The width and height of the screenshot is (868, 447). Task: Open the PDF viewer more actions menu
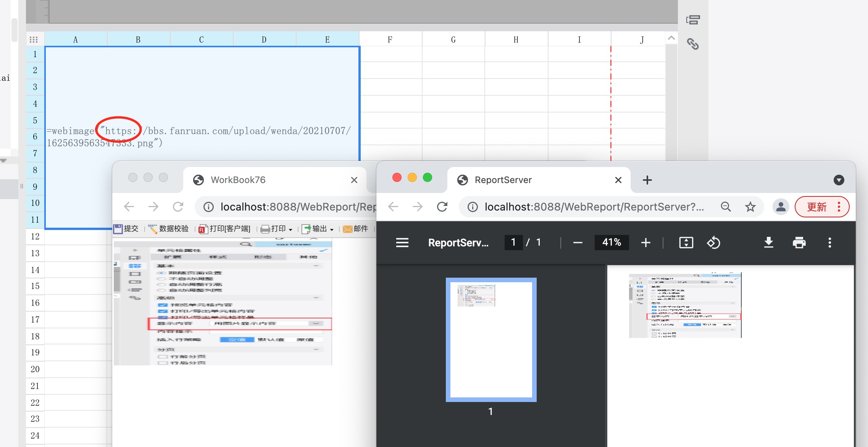coord(829,243)
